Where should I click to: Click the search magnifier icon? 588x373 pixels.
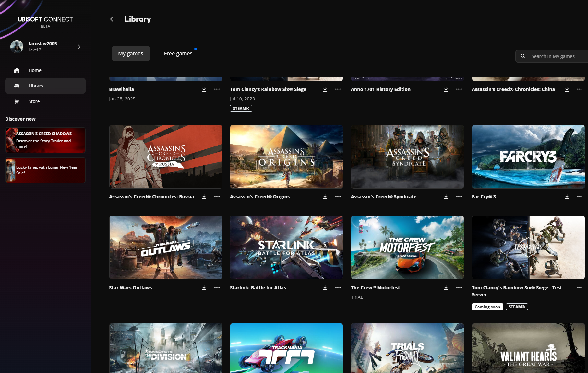point(523,56)
